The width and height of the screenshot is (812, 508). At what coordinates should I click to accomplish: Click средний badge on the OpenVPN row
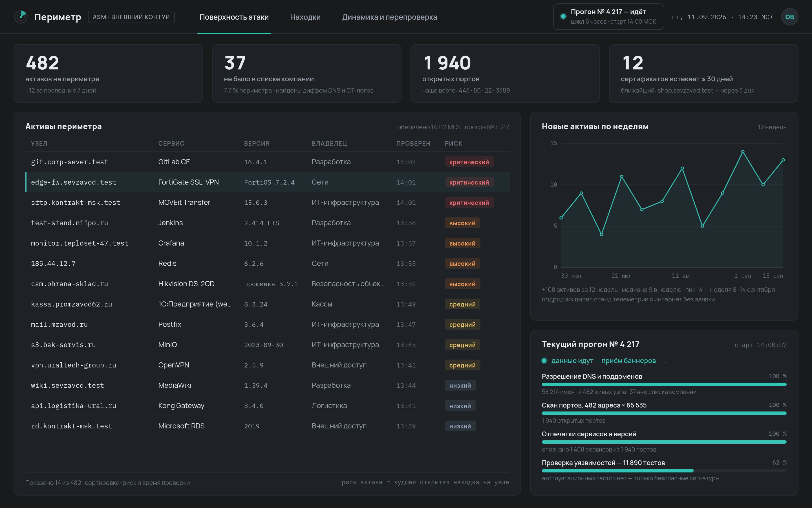(462, 365)
